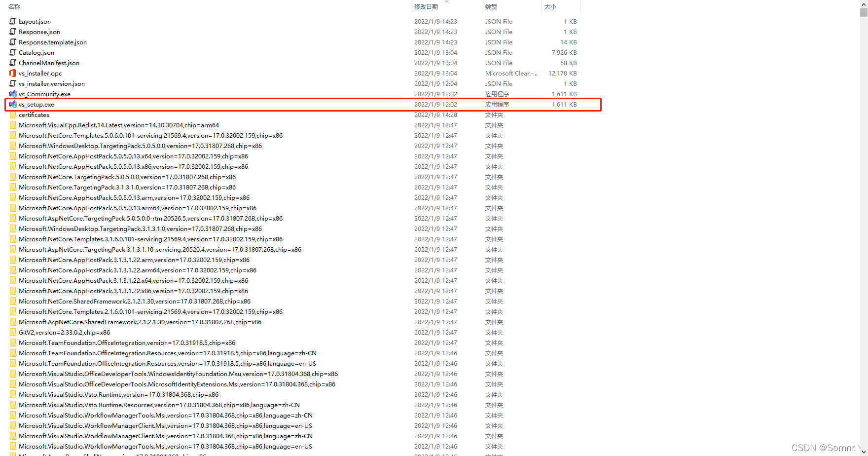
Task: Select OfficeDeveloperTools.MicrosoftIdentityExtensions.Msi folder name
Action: pyautogui.click(x=177, y=384)
